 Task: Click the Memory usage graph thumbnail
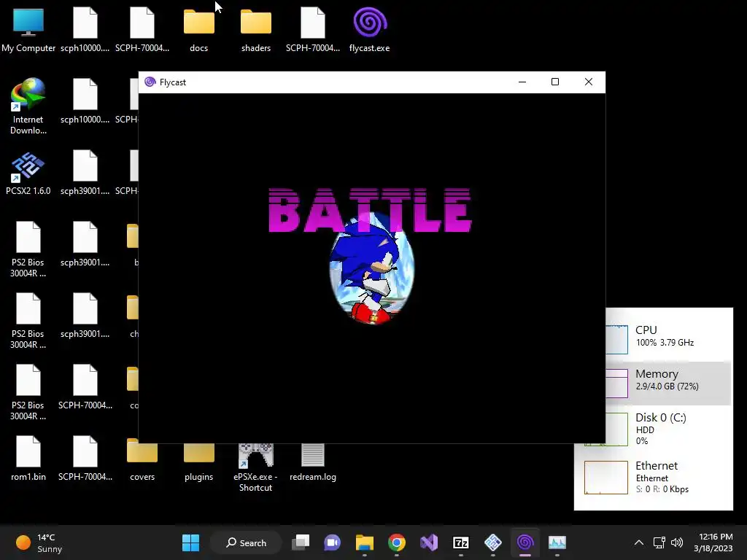[617, 383]
